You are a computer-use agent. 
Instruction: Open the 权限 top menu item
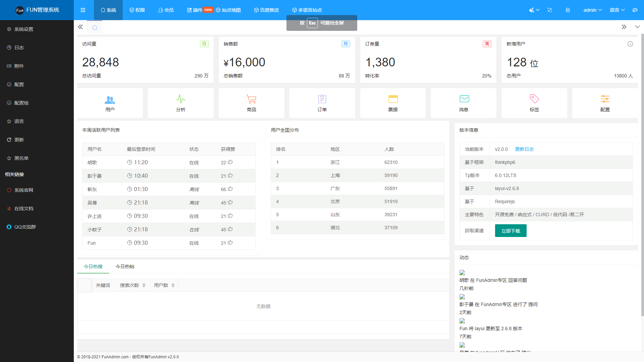point(137,10)
